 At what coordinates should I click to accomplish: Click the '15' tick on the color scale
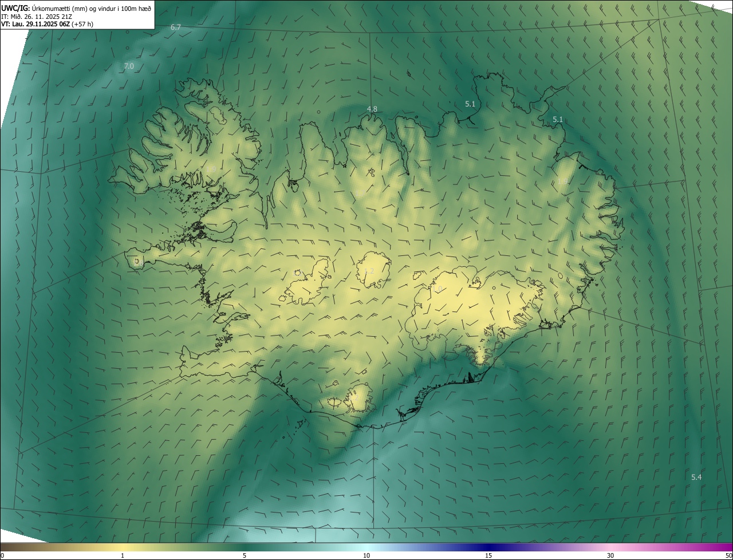(x=488, y=555)
